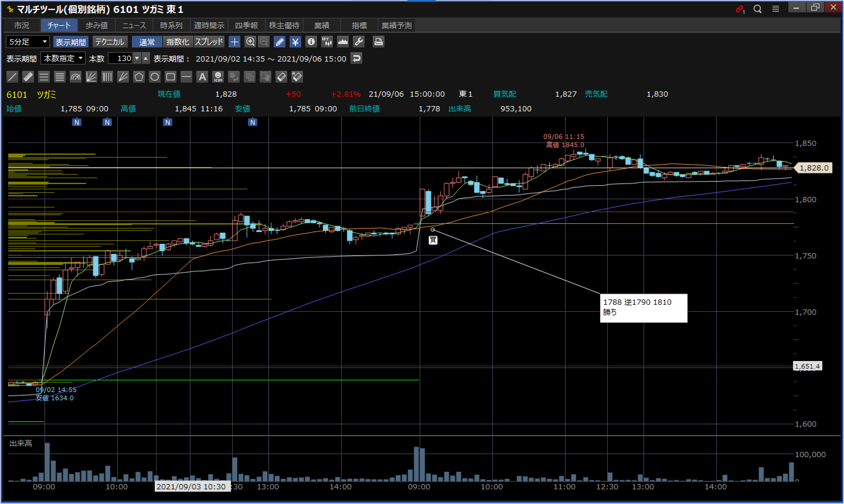Viewport: 844px width, 504px height.
Task: Open the wrench chart settings icon
Action: tap(359, 42)
